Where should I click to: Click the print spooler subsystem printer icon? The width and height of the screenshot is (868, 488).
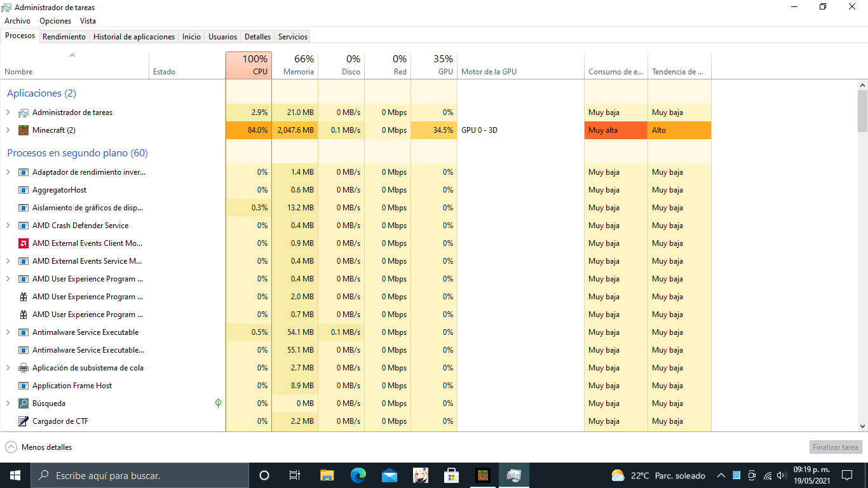(24, 368)
